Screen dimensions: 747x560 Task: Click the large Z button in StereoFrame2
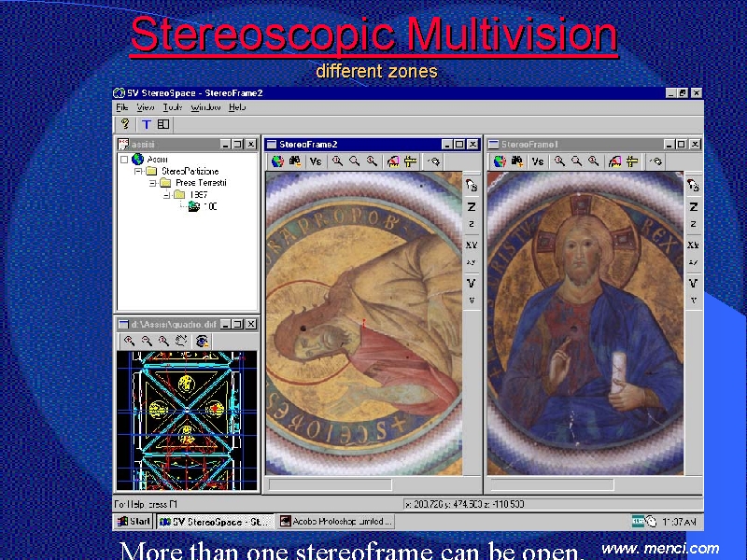pos(472,206)
